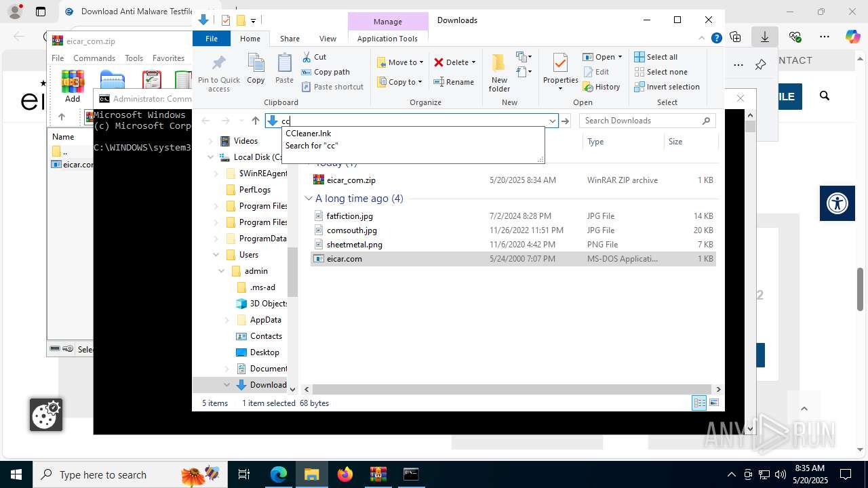868x488 pixels.
Task: Switch to the Share ribbon tab
Action: [x=290, y=39]
